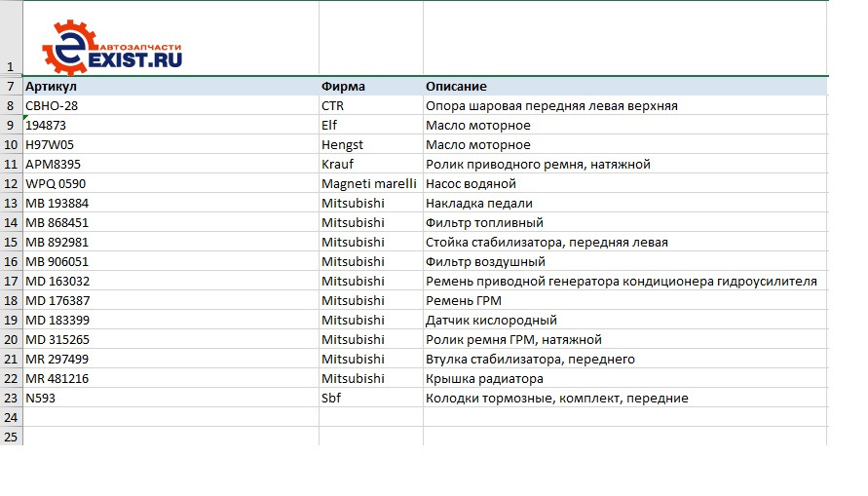
Task: Click the Exist.ru logo image
Action: 112,48
